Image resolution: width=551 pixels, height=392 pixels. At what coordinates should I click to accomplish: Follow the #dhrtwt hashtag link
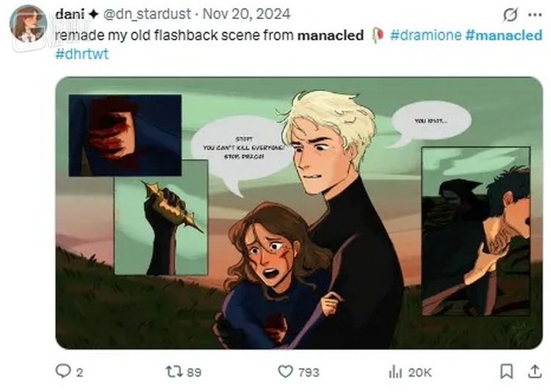[82, 54]
